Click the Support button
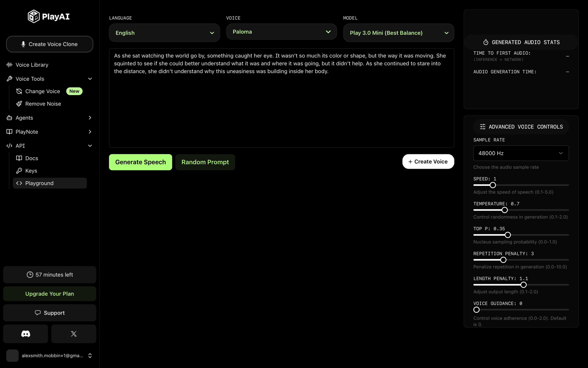The image size is (588, 368). tap(50, 313)
